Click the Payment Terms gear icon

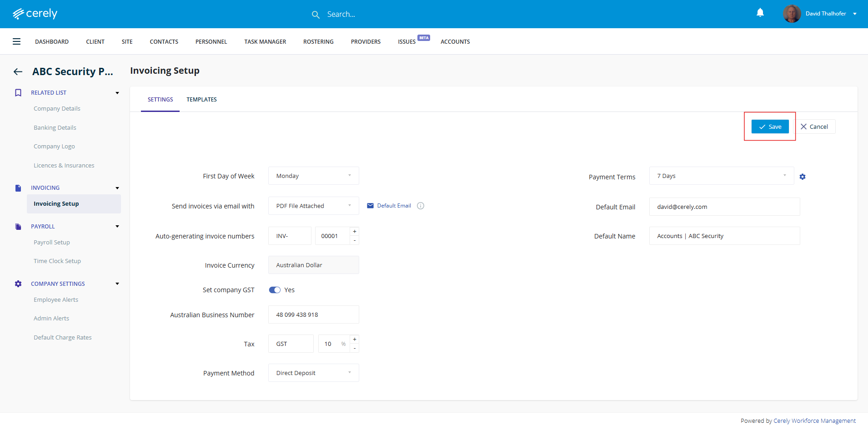pyautogui.click(x=803, y=177)
